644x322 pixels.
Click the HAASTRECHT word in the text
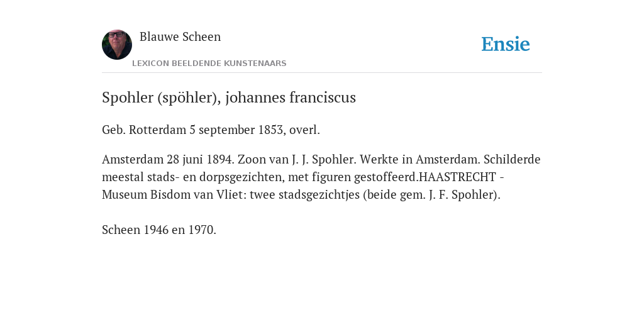pyautogui.click(x=457, y=177)
